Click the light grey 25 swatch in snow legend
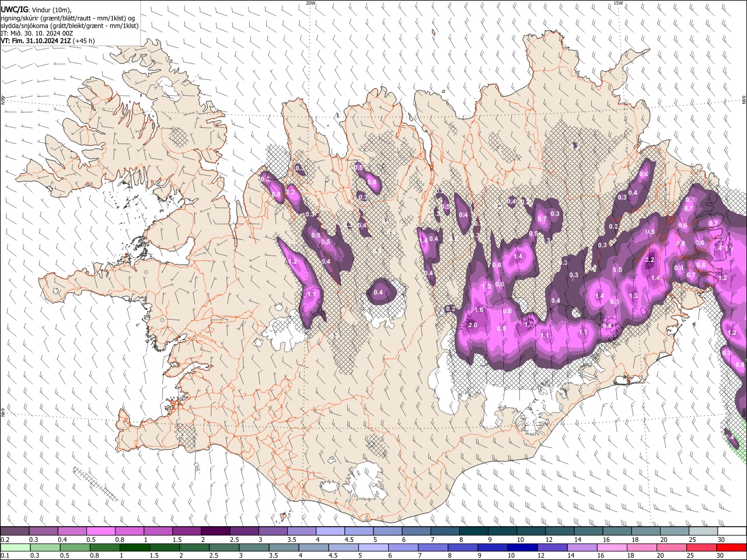747x560 pixels. tap(703, 531)
